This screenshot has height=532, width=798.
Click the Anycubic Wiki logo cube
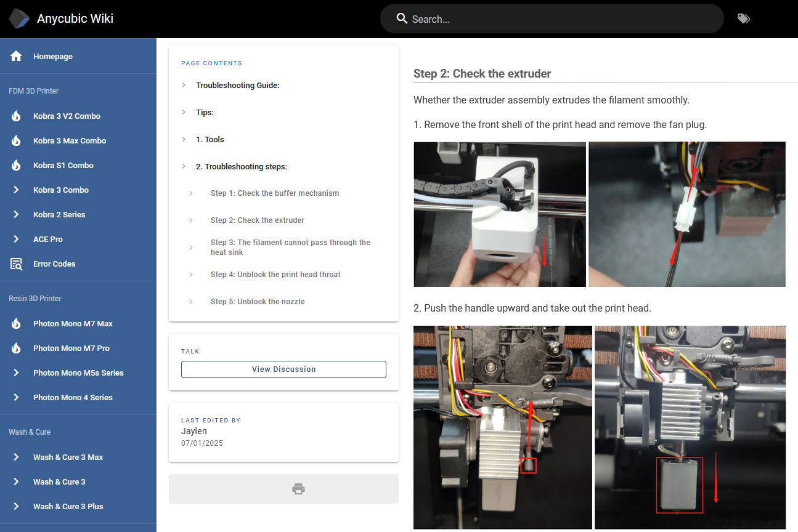tap(19, 19)
